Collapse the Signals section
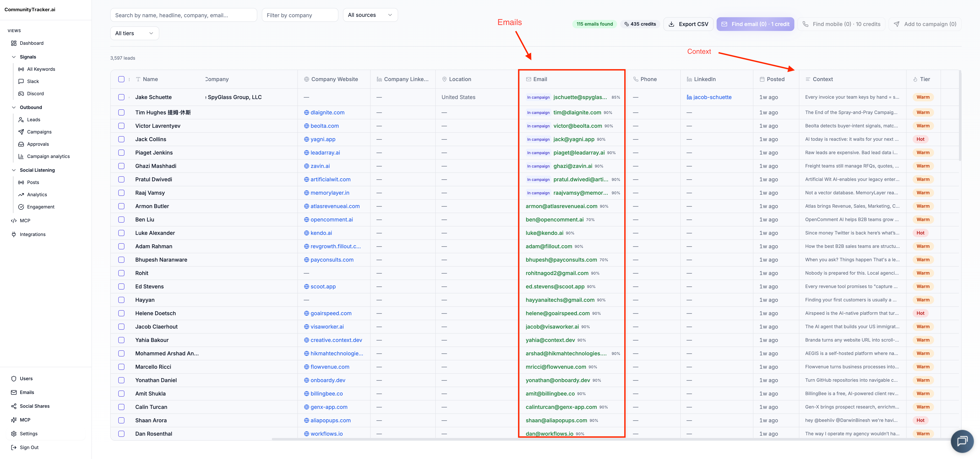 click(14, 57)
